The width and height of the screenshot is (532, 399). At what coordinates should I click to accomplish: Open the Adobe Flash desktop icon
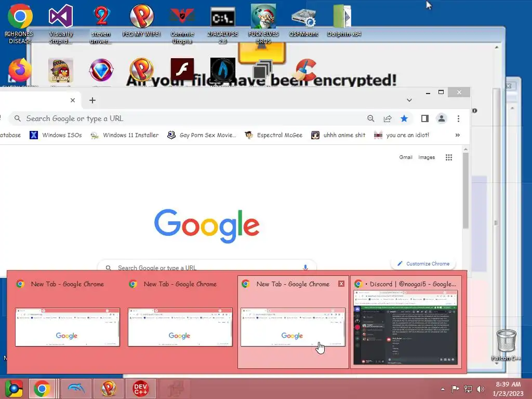(182, 69)
